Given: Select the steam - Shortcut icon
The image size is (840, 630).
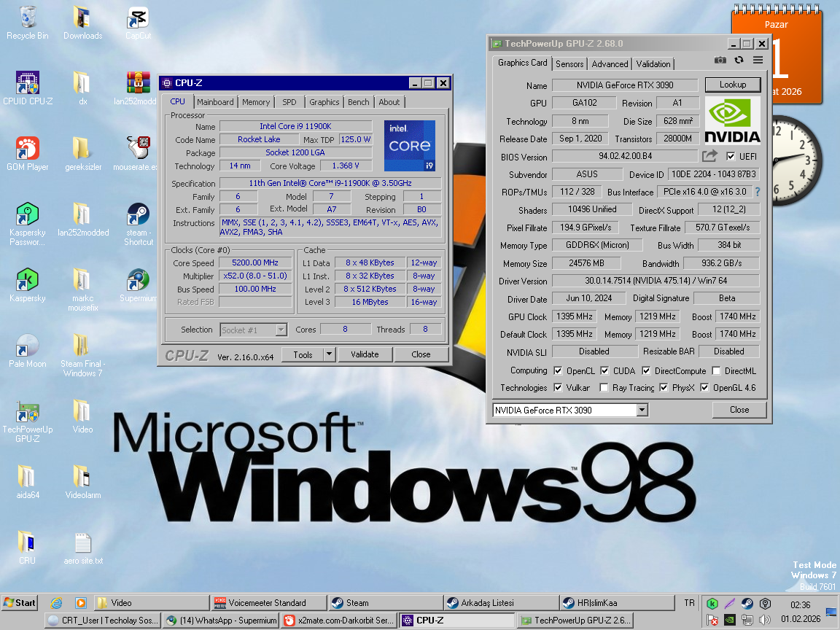Looking at the screenshot, I should coord(138,224).
